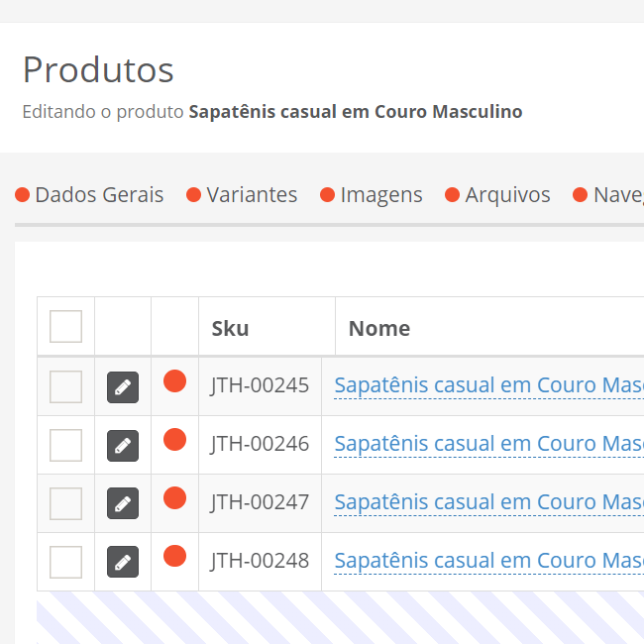This screenshot has width=644, height=644.
Task: Sort by the Nome column header
Action: 379,328
